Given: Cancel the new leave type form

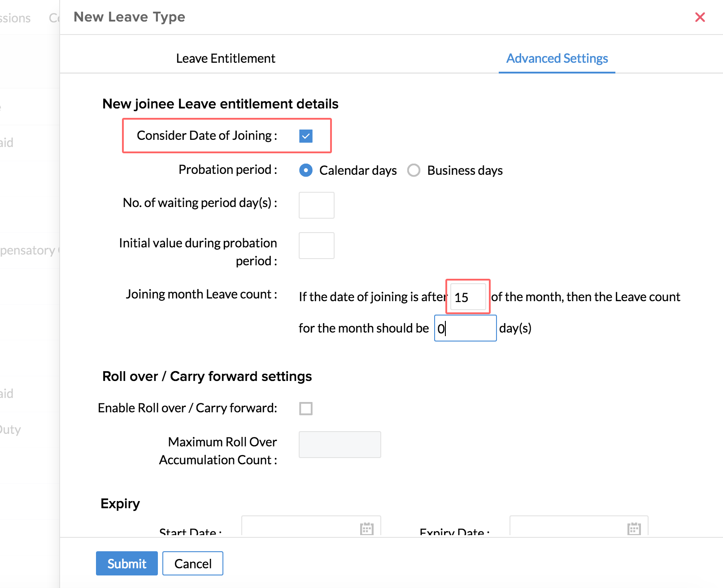Looking at the screenshot, I should pyautogui.click(x=193, y=563).
